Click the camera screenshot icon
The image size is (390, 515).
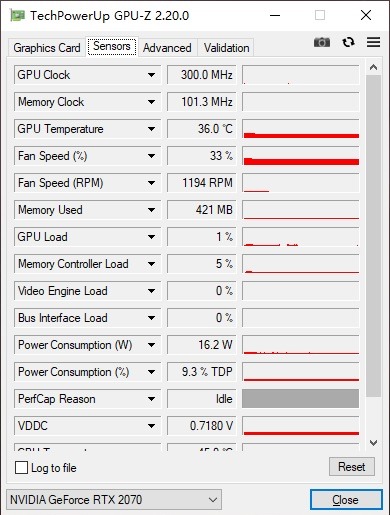tap(322, 42)
